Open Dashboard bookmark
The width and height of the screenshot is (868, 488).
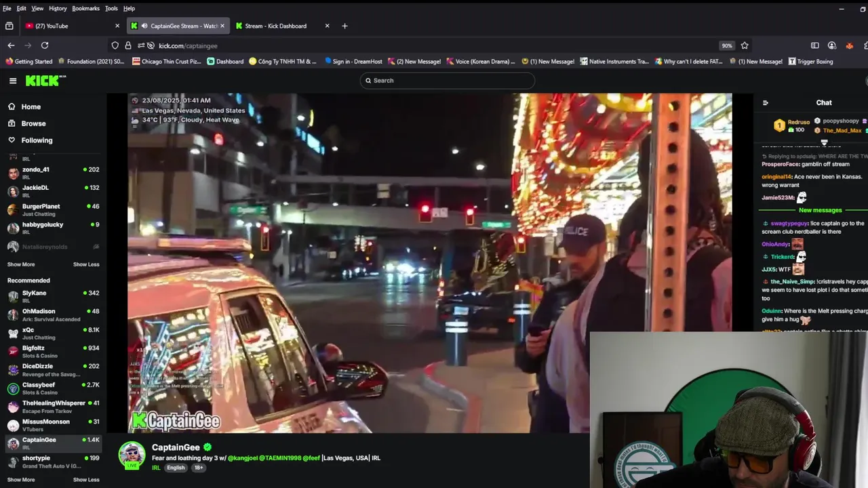click(x=225, y=62)
